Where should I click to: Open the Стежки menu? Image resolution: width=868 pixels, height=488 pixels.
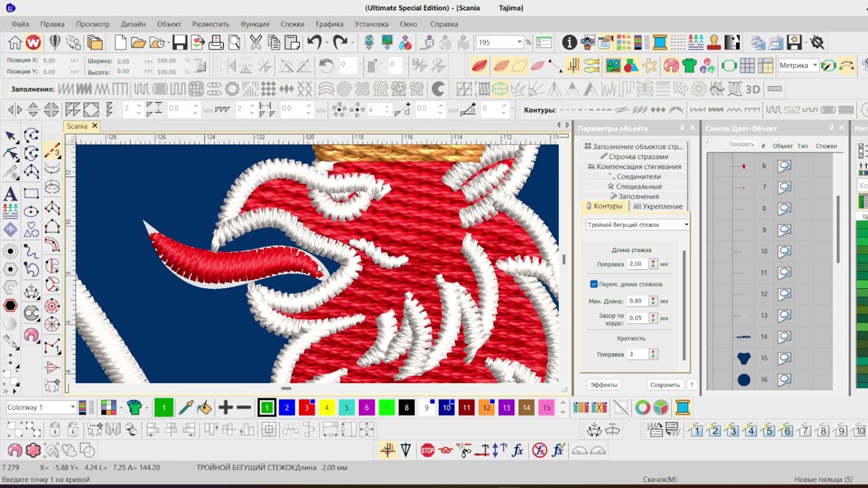click(x=292, y=24)
